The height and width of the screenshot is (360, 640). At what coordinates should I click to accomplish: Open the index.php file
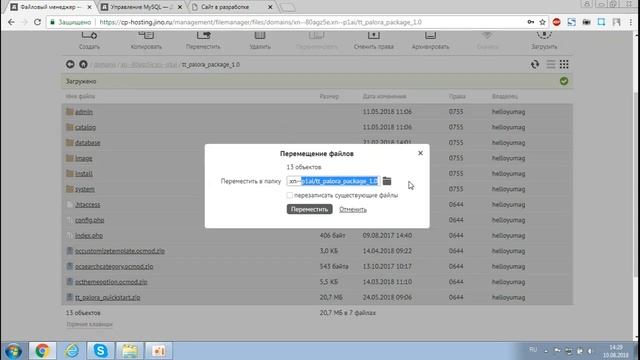coord(89,236)
